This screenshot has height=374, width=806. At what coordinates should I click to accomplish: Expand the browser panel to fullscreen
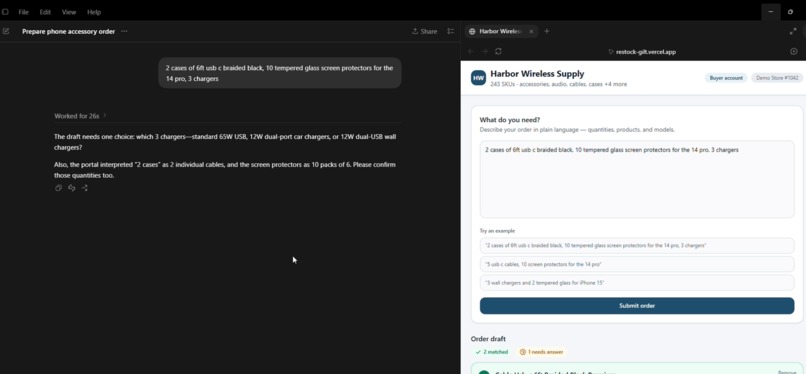[793, 31]
